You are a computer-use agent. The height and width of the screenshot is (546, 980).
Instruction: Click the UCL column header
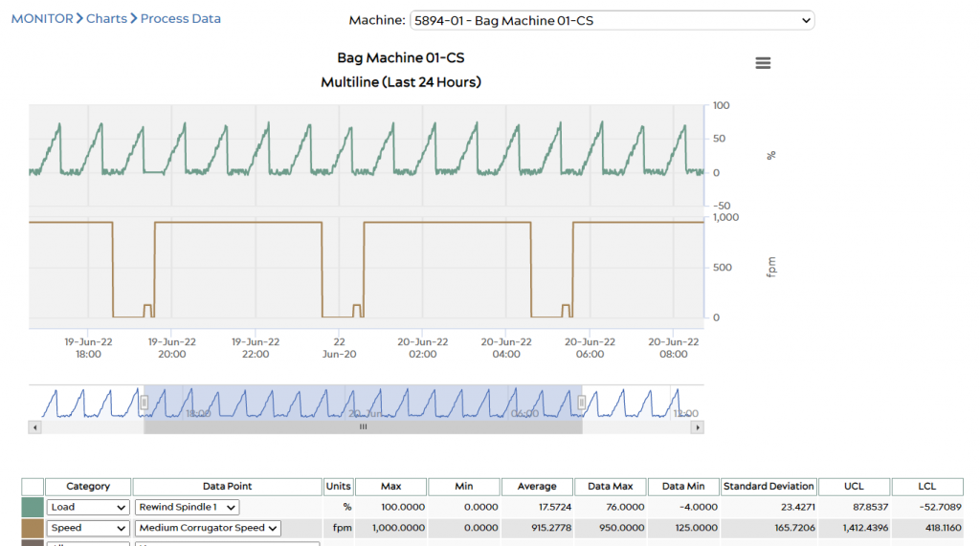[854, 487]
